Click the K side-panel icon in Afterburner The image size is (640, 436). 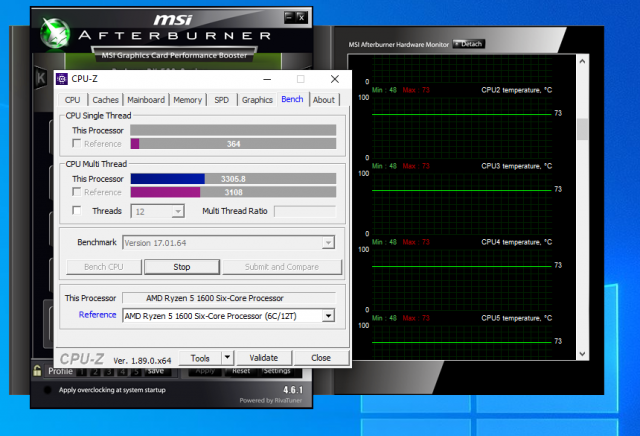point(39,78)
